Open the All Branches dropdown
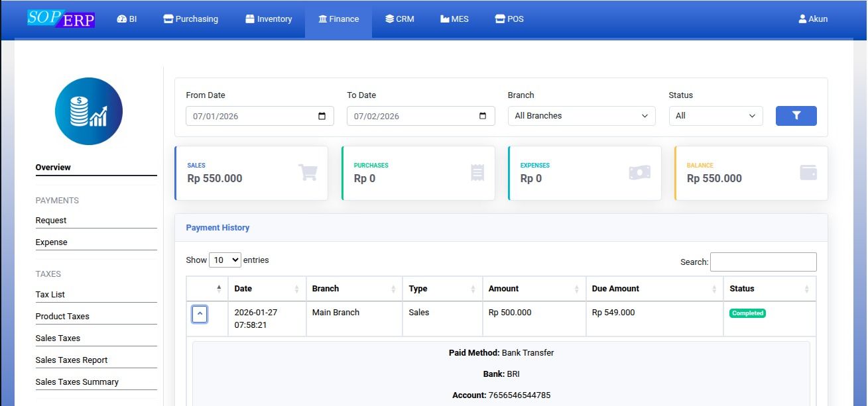Screen dimensions: 868x406 pyautogui.click(x=582, y=115)
